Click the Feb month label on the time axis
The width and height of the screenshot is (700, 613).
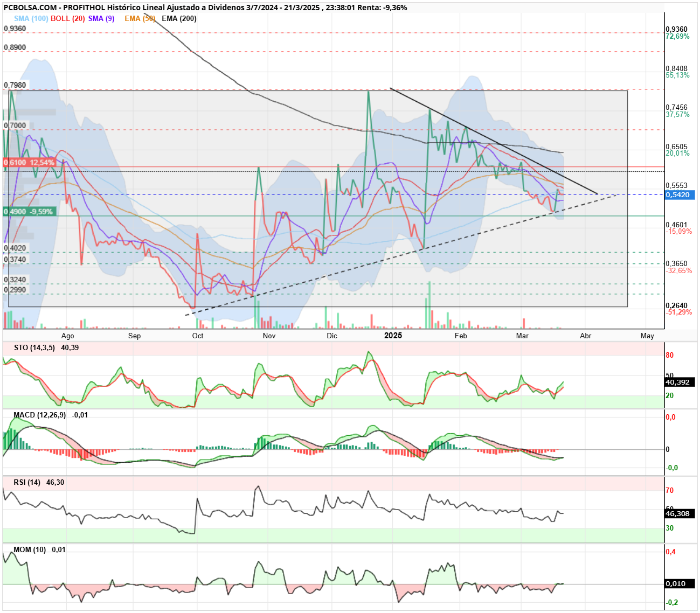tap(461, 336)
